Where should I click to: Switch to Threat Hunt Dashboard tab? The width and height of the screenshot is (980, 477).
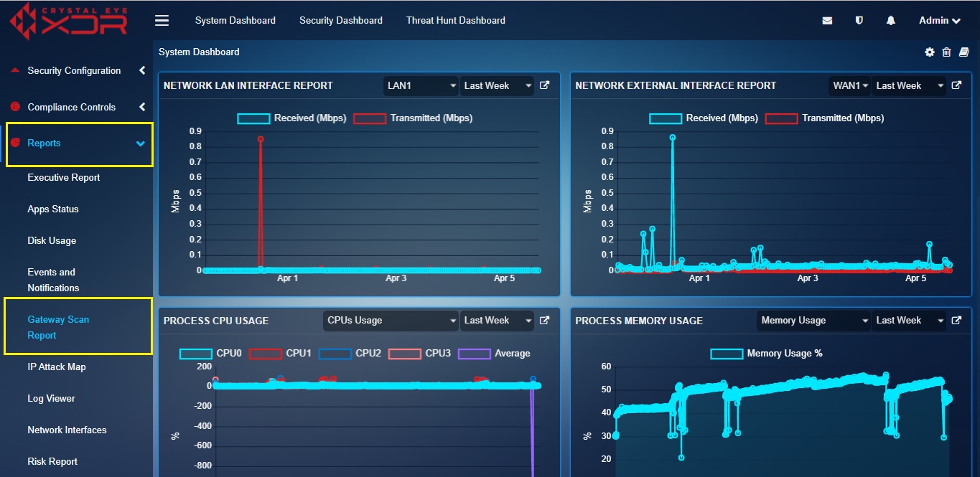tap(456, 21)
